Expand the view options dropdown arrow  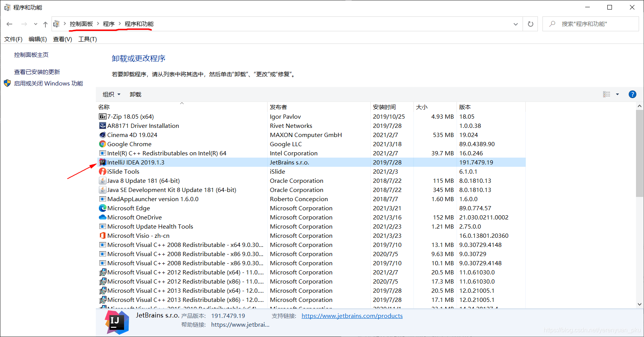tap(617, 94)
